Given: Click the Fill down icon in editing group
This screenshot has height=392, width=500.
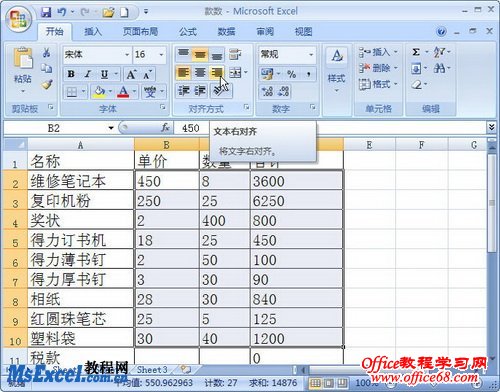Looking at the screenshot, I should click(416, 69).
